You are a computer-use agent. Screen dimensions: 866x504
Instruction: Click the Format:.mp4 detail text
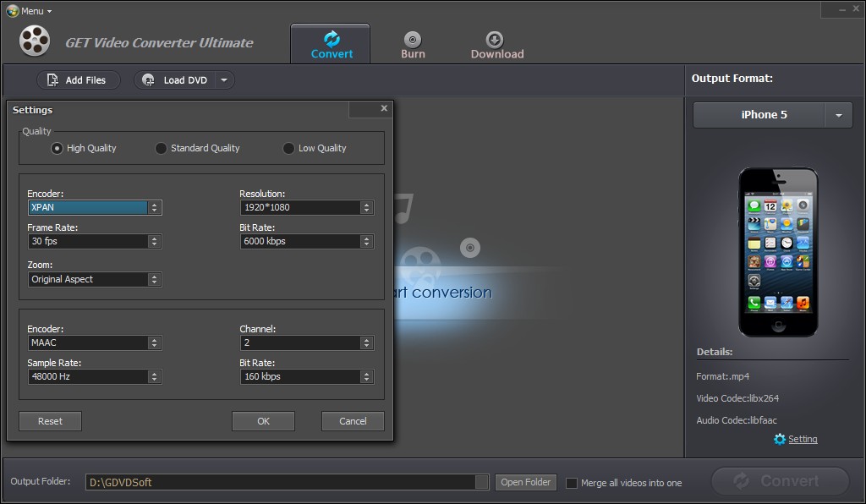[722, 376]
